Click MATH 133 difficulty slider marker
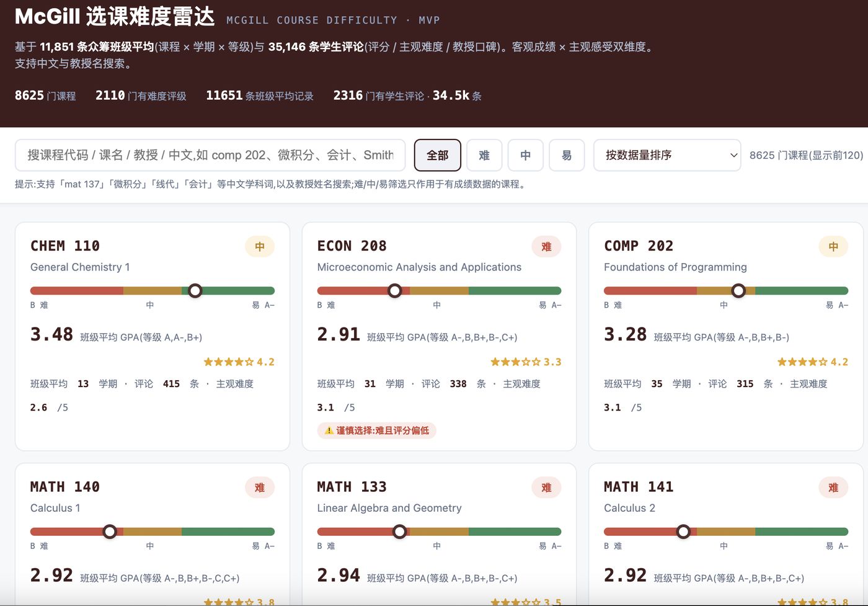 [x=400, y=532]
